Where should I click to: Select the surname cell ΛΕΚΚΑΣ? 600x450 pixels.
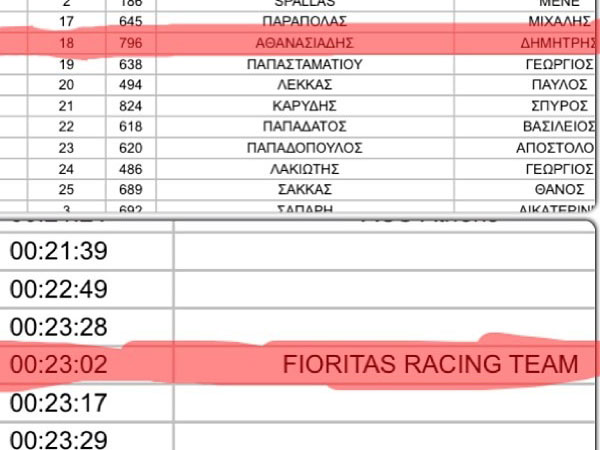tap(305, 85)
